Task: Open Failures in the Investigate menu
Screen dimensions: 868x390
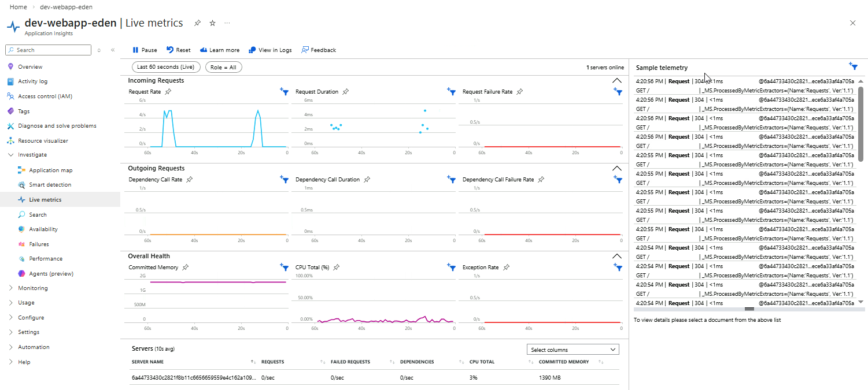Action: (x=39, y=244)
